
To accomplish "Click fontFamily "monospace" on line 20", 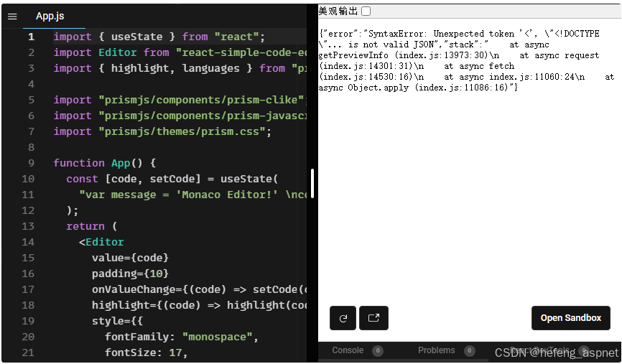I will click(x=182, y=337).
